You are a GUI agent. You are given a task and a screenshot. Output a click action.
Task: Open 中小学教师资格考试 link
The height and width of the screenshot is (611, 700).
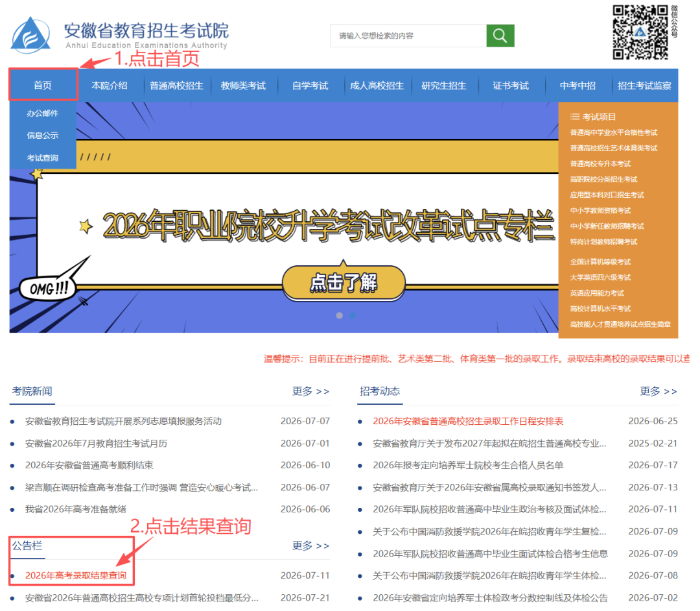pos(600,210)
